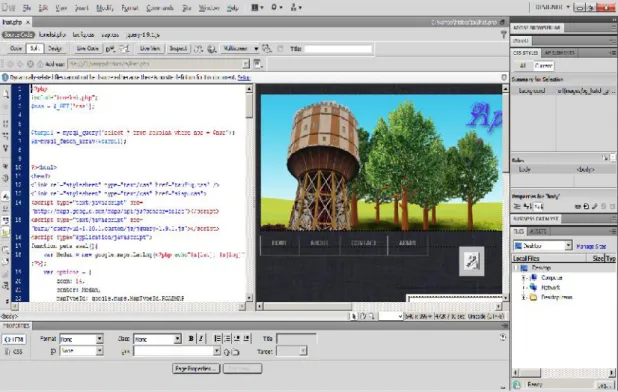Click the New CSS Rule icon
Viewport: 618px width, 392px height.
586,206
